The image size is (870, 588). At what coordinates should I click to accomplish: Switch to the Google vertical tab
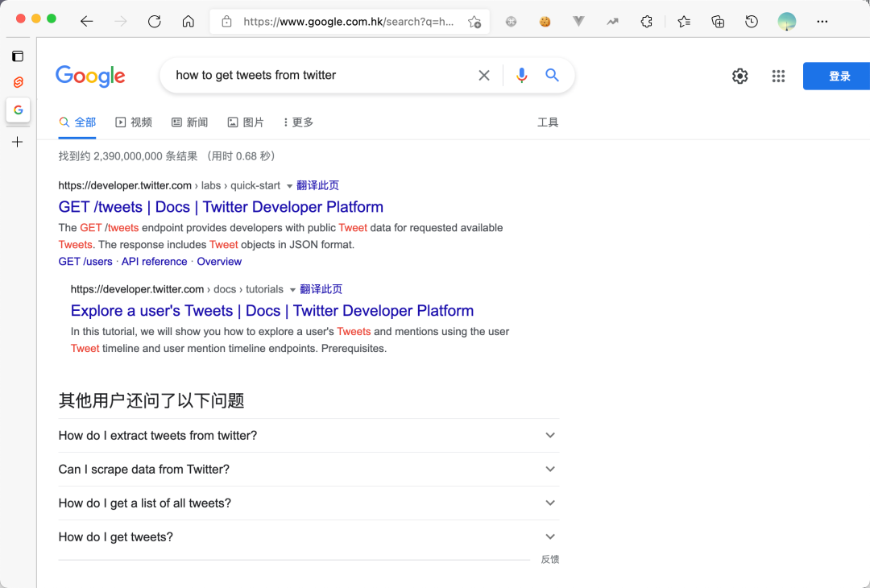(18, 110)
